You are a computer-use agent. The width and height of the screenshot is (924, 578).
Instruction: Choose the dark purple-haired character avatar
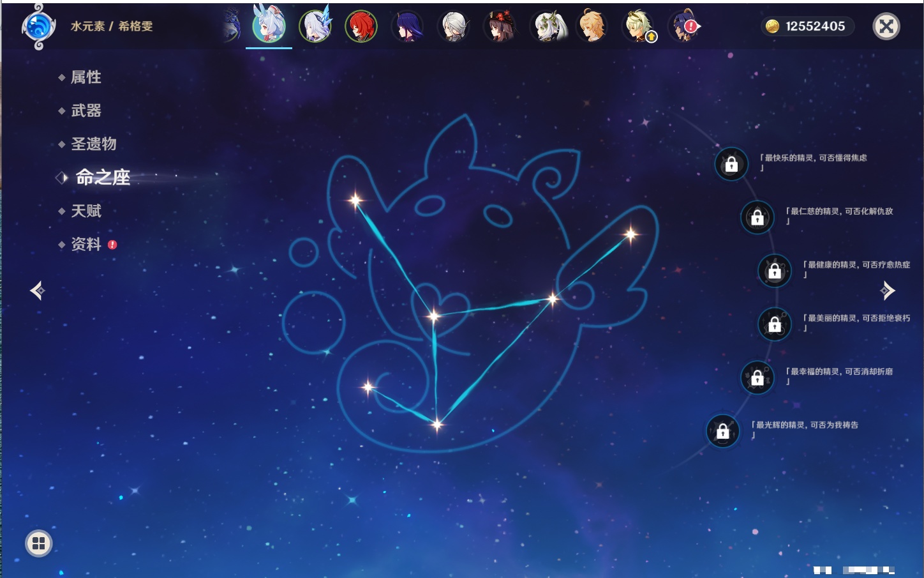pyautogui.click(x=407, y=27)
